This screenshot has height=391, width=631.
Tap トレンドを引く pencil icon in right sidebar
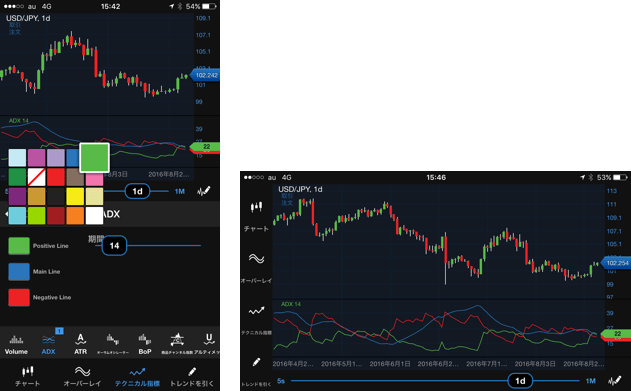256,362
